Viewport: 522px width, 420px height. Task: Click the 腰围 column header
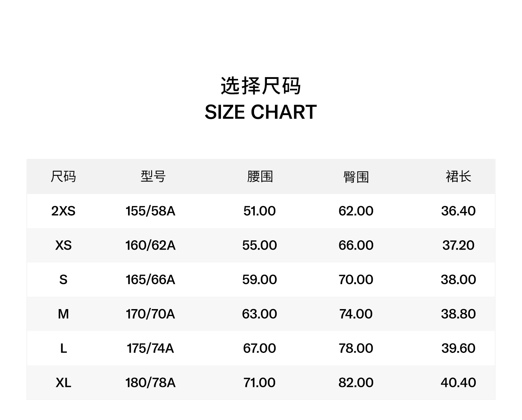coord(260,177)
